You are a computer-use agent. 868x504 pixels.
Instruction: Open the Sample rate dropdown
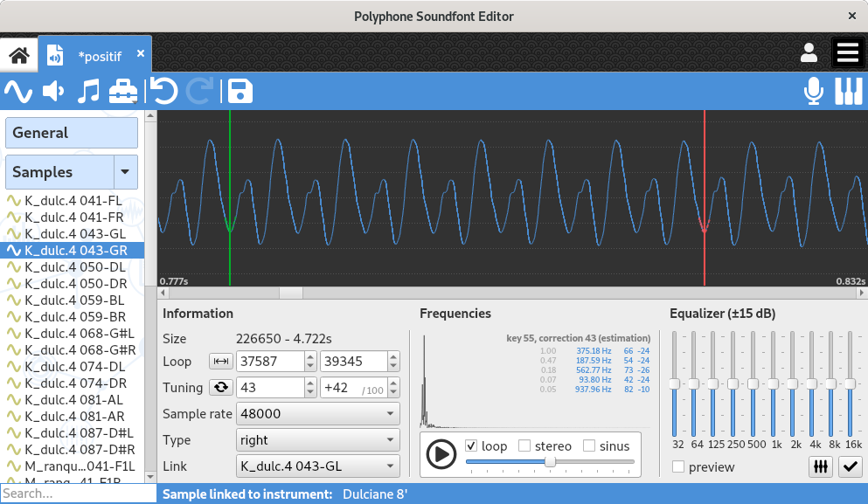[x=317, y=414]
